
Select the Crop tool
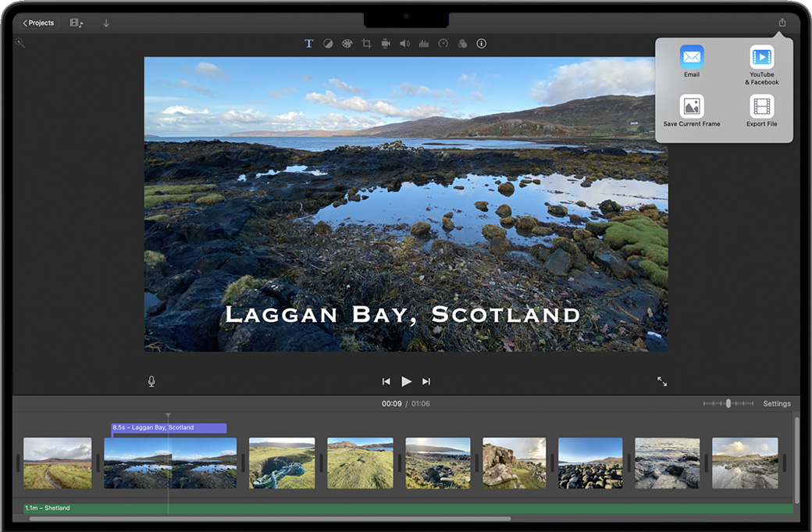coord(366,44)
